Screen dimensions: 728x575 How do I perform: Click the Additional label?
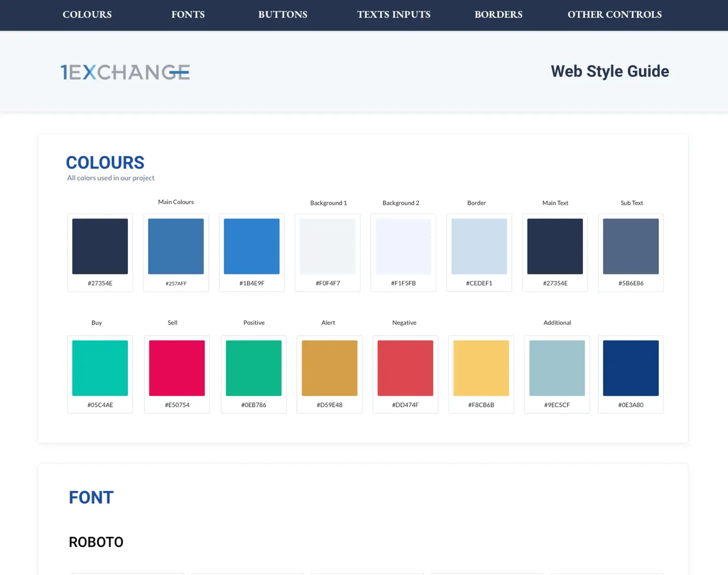coord(557,322)
